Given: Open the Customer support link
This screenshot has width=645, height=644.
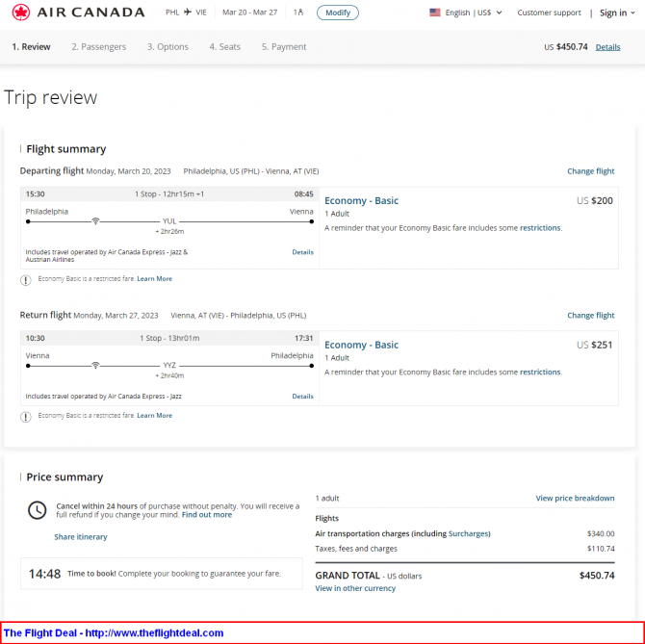Looking at the screenshot, I should click(549, 13).
